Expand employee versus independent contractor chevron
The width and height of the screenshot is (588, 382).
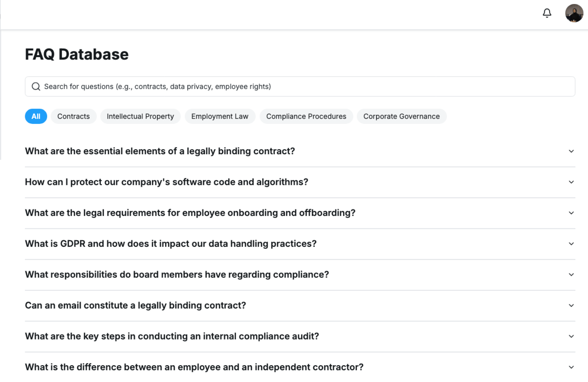(571, 367)
